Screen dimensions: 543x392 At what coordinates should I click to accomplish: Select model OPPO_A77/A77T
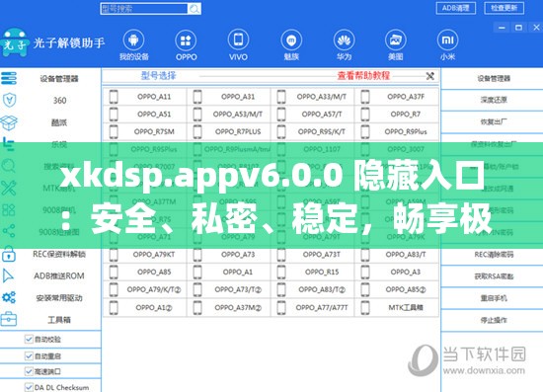[x=322, y=307]
